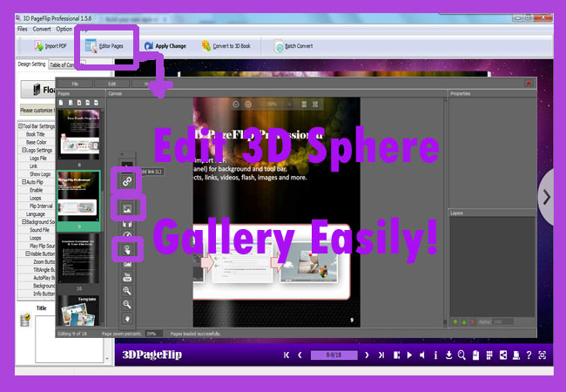This screenshot has height=392, width=566.
Task: Click next page arrow on book's right edge
Action: (x=547, y=198)
